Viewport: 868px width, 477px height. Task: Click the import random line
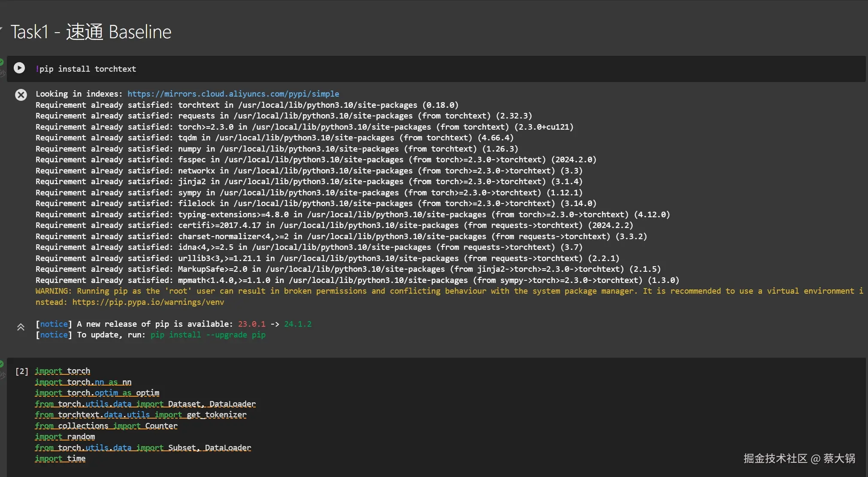click(x=65, y=437)
